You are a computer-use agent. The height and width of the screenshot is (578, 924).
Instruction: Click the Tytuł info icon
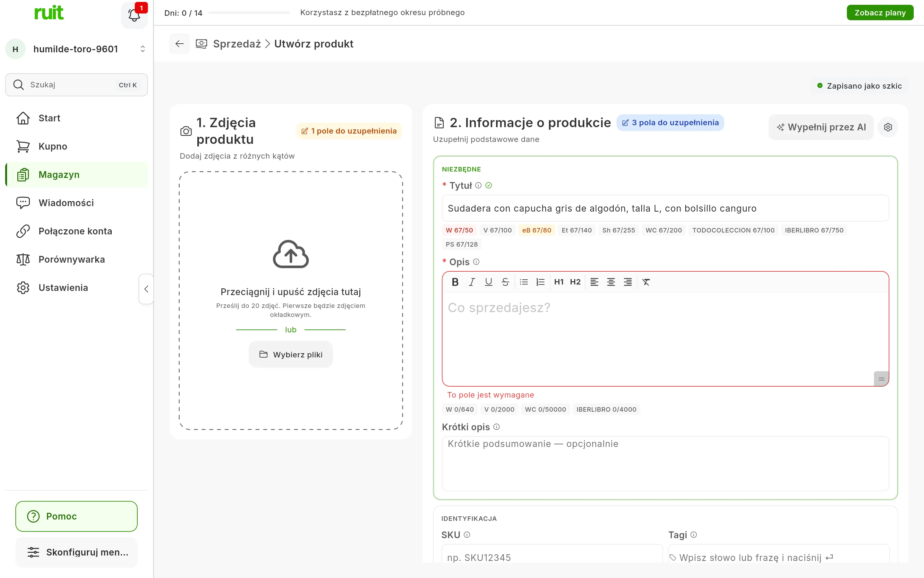point(478,185)
